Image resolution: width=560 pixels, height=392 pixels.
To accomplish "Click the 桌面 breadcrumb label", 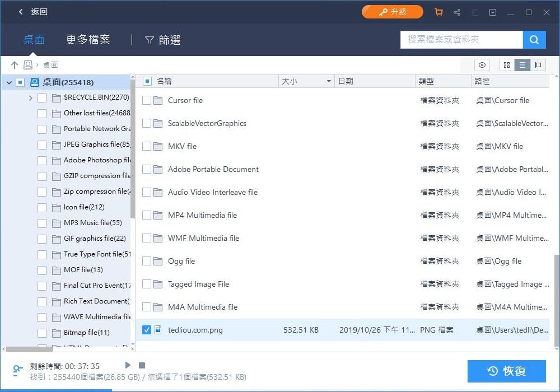I will (50, 65).
